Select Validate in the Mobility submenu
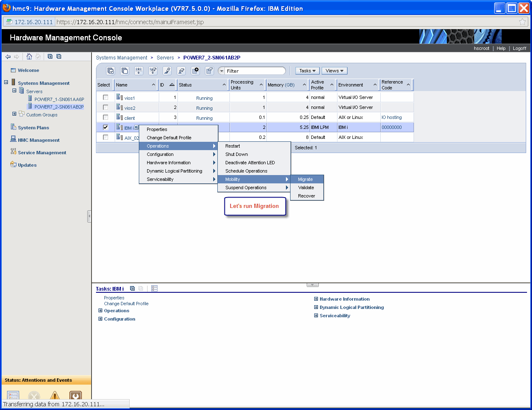The width and height of the screenshot is (532, 410). tap(306, 188)
